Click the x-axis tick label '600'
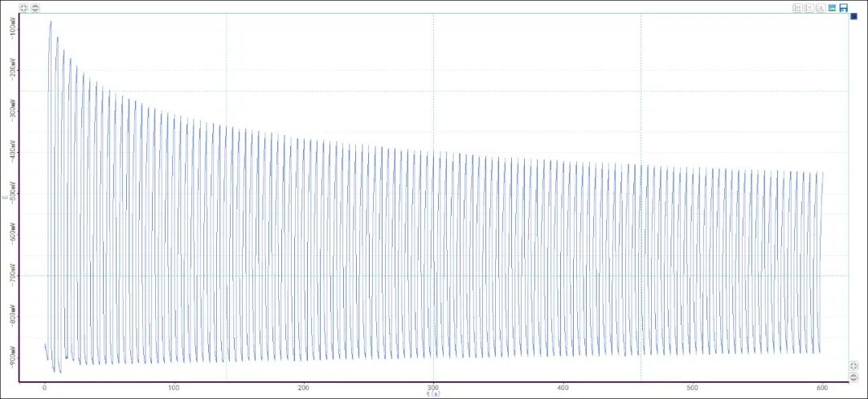 [822, 388]
